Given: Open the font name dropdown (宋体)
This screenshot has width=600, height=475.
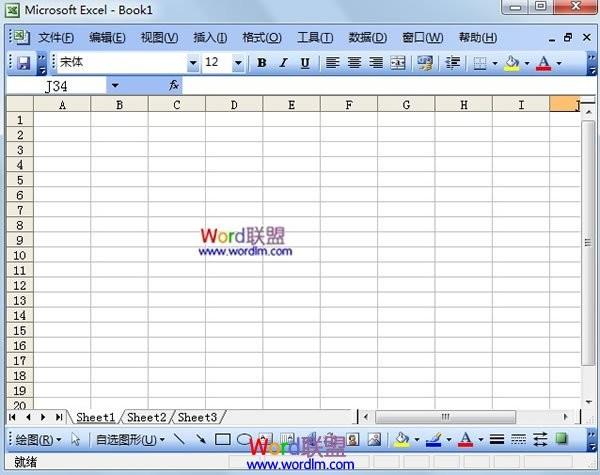Looking at the screenshot, I should tap(193, 63).
